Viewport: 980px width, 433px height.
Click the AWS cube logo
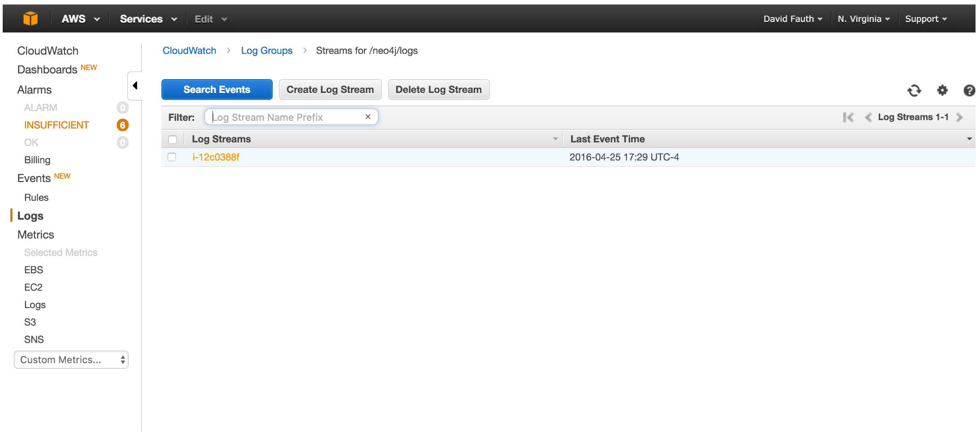point(30,18)
